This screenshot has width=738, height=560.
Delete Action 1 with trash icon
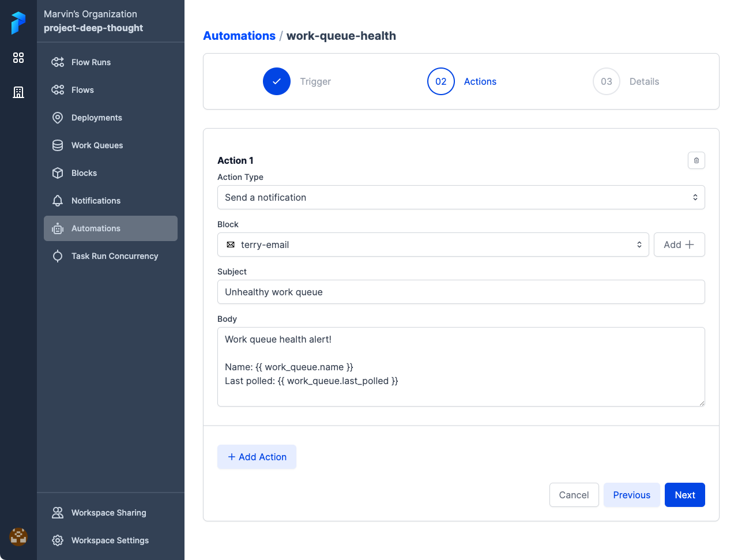coord(696,160)
